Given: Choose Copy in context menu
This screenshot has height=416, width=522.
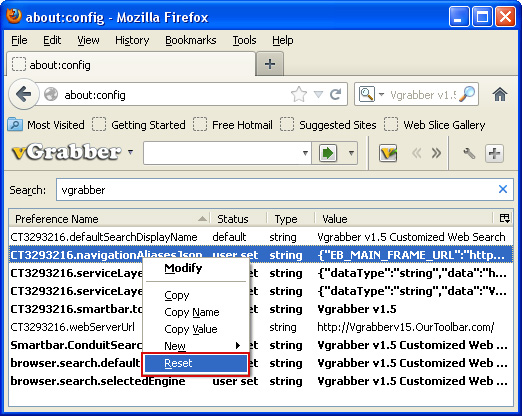Looking at the screenshot, I should coord(196,295).
